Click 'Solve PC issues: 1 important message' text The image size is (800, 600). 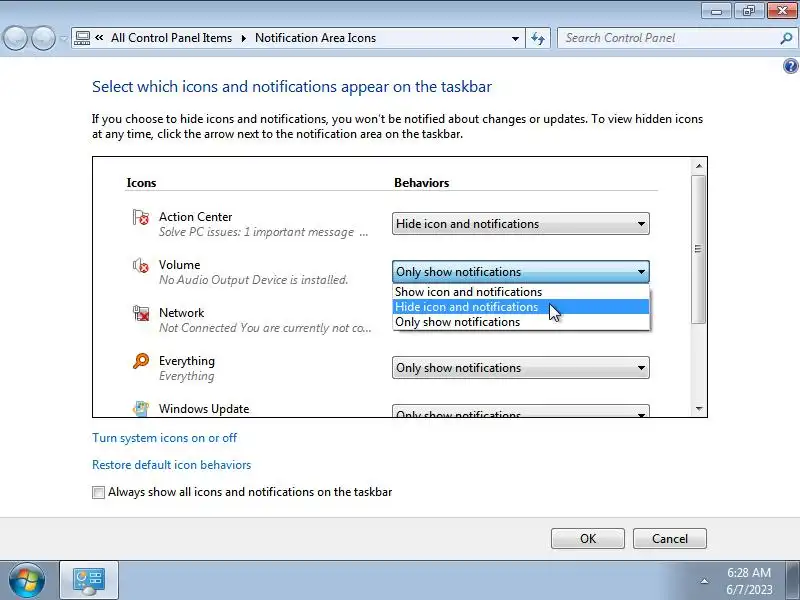[x=256, y=232]
